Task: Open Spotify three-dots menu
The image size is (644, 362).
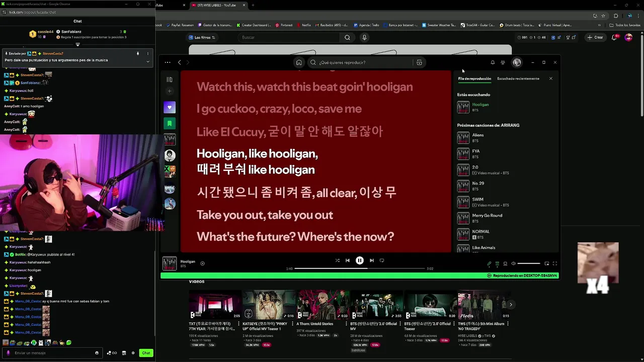Action: (168, 62)
